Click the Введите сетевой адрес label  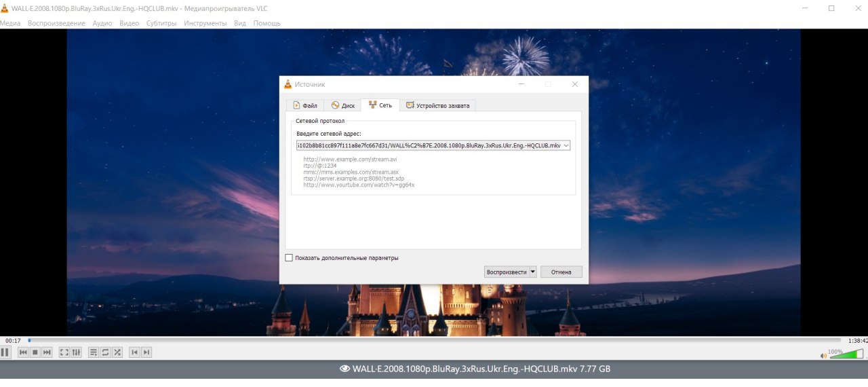[329, 134]
